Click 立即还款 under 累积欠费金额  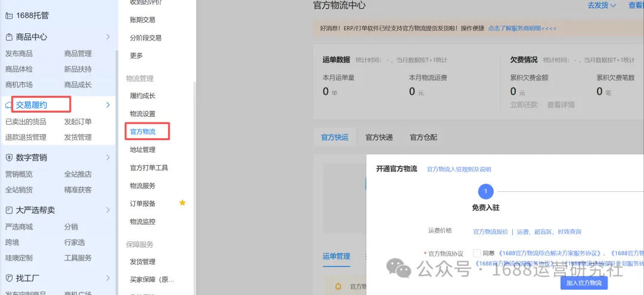pos(524,105)
